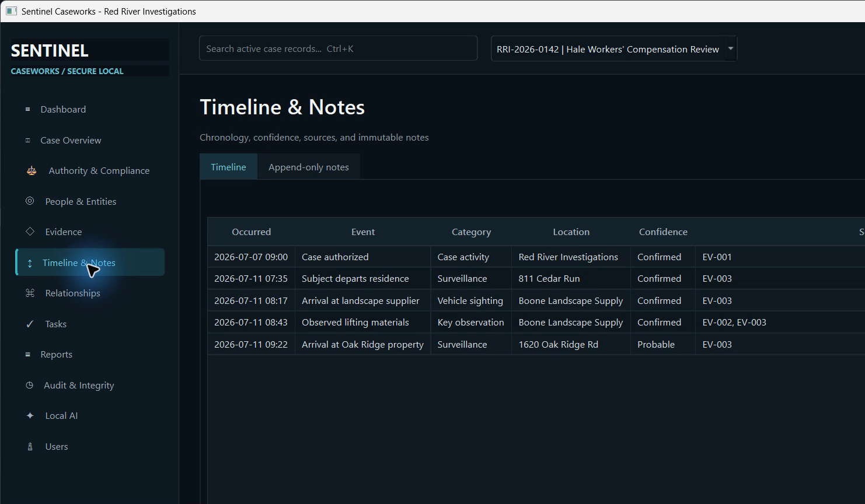
Task: Select Observed lifting materials event
Action: pos(362,323)
